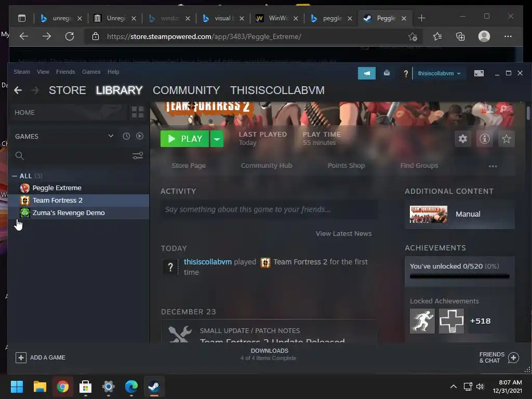The image size is (532, 399).
Task: Switch to the COMMUNITY section
Action: pos(187,90)
